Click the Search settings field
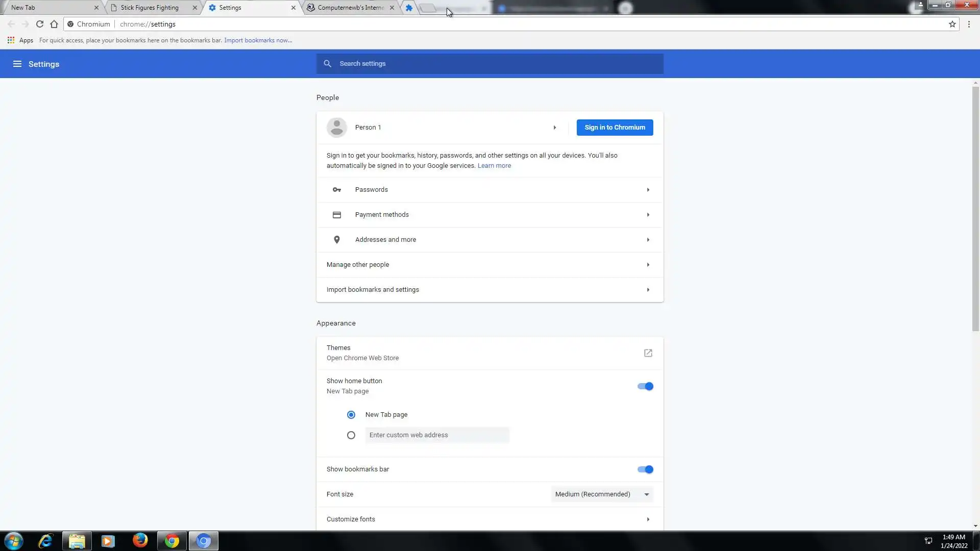Viewport: 980px width, 551px height. (490, 64)
